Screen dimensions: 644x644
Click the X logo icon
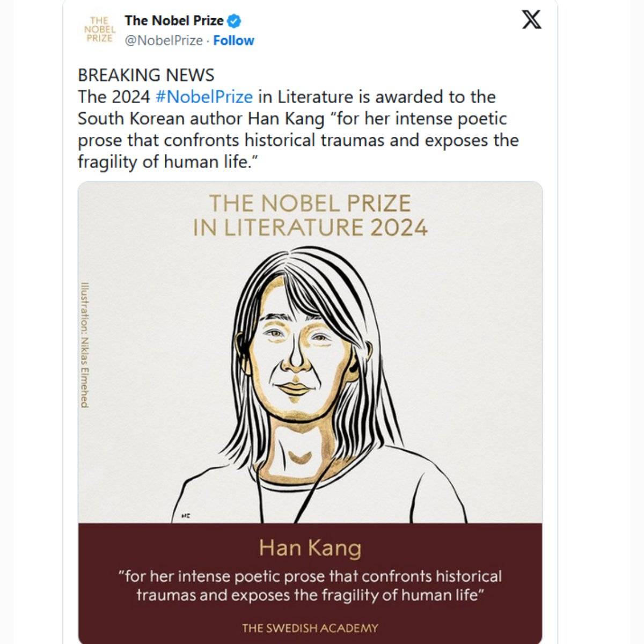(531, 20)
